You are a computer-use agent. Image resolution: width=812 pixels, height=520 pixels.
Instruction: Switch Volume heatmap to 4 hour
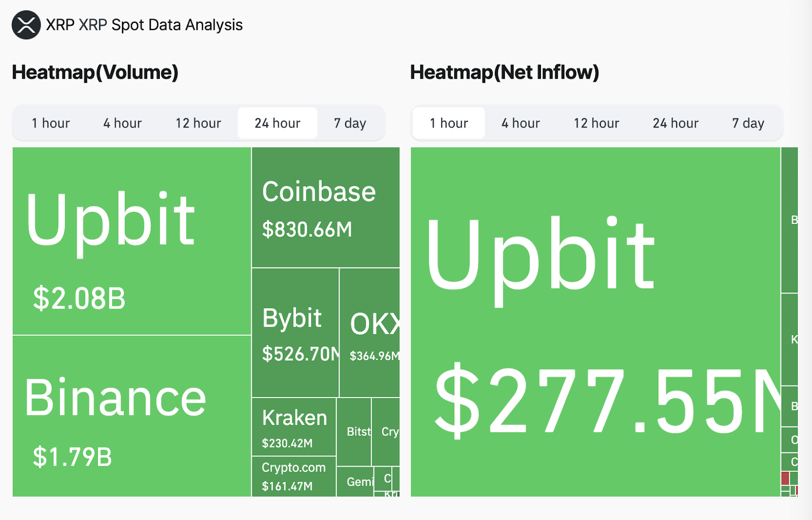click(x=122, y=123)
